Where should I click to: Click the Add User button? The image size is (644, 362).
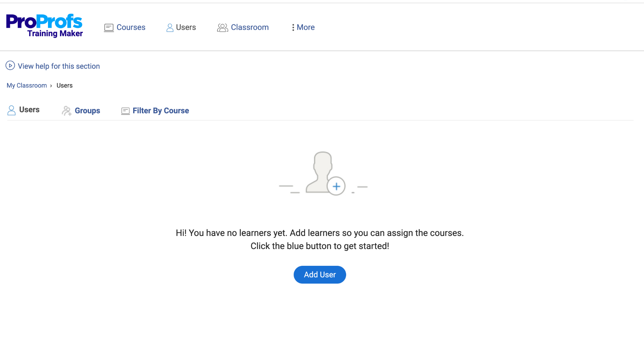click(x=320, y=275)
